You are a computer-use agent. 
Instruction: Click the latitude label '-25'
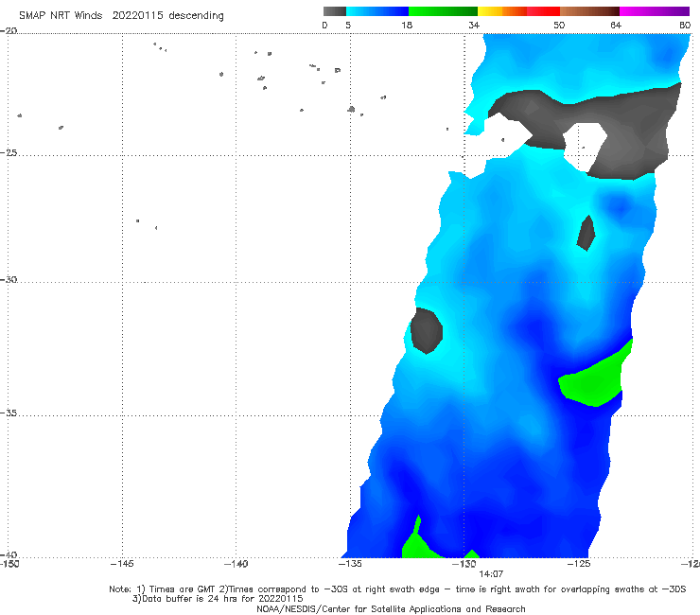[x=9, y=152]
